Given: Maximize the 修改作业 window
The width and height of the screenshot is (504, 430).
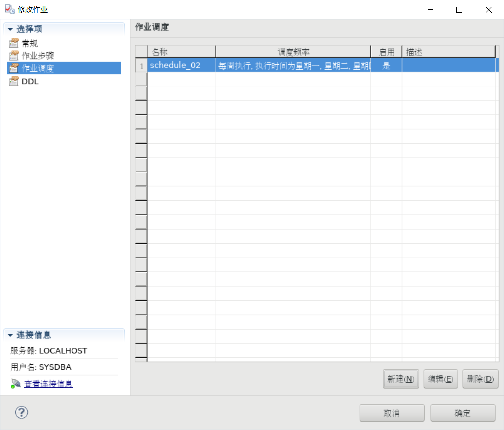Looking at the screenshot, I should coord(459,10).
